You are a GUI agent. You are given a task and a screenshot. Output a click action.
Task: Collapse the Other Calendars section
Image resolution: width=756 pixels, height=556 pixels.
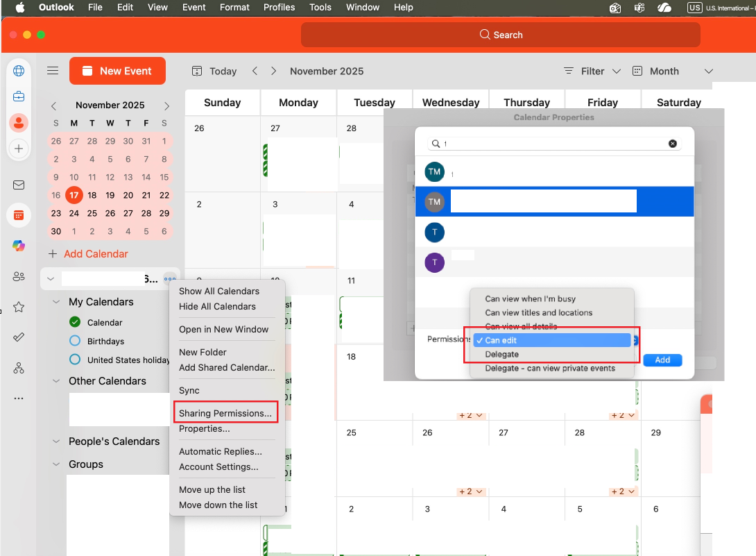(56, 381)
